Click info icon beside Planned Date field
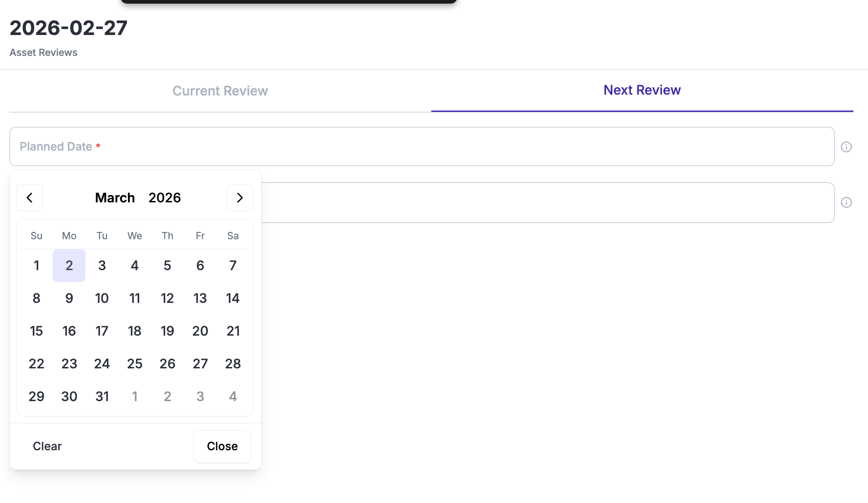 (x=846, y=147)
